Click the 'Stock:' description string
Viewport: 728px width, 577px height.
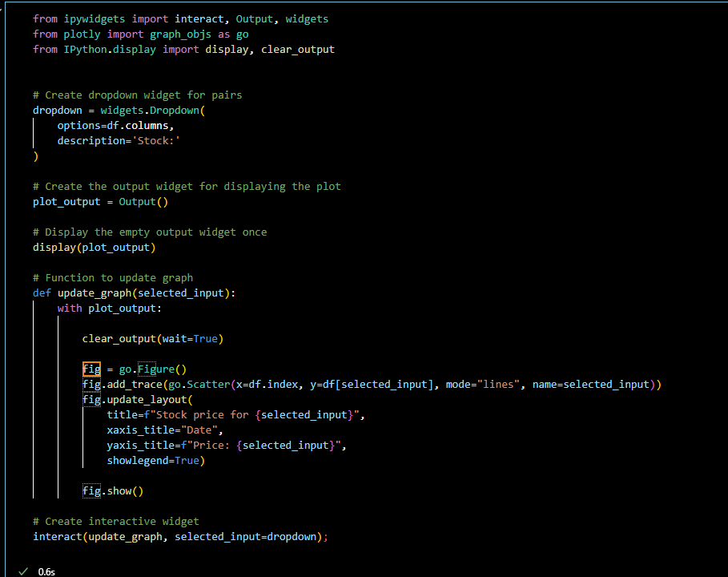(156, 141)
